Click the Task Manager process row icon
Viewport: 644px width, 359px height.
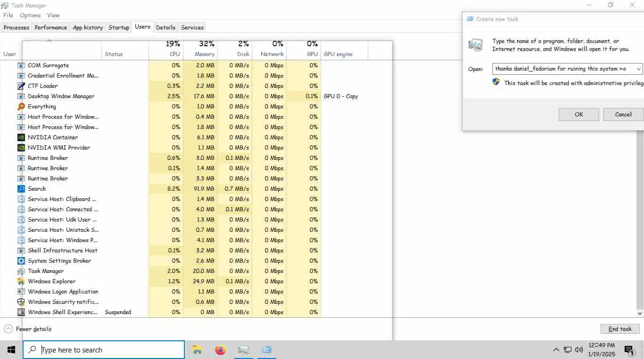click(x=21, y=271)
